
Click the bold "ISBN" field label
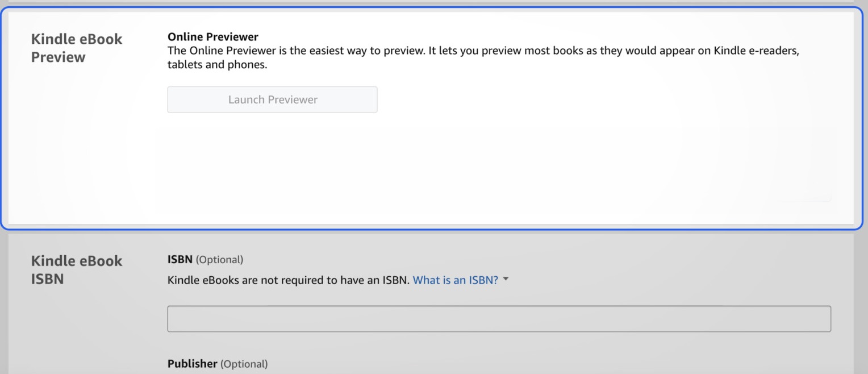pyautogui.click(x=180, y=260)
